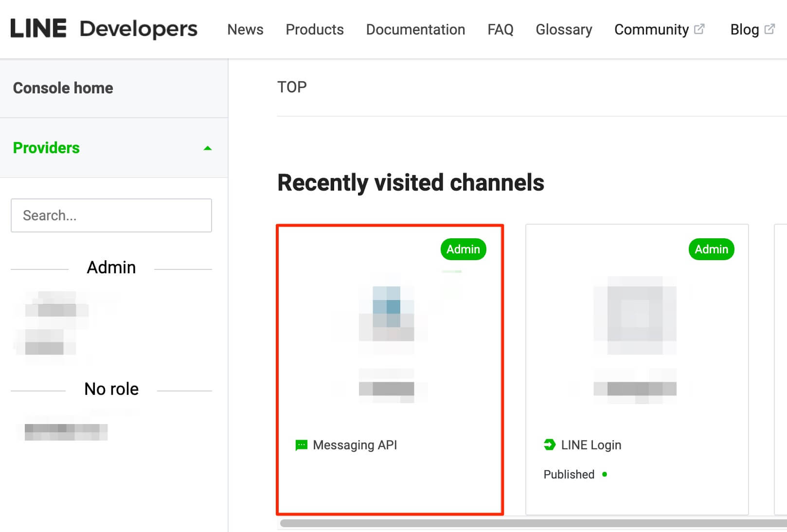This screenshot has width=787, height=532.
Task: Focus the provider Search field
Action: pos(111,215)
